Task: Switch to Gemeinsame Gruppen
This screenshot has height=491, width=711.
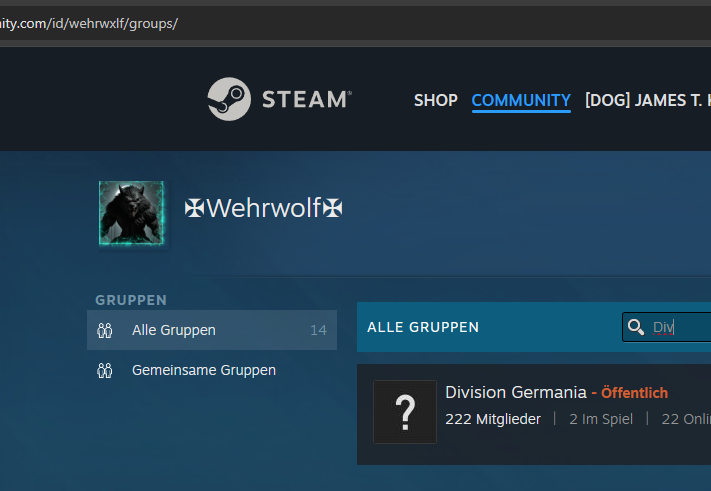Action: [204, 370]
